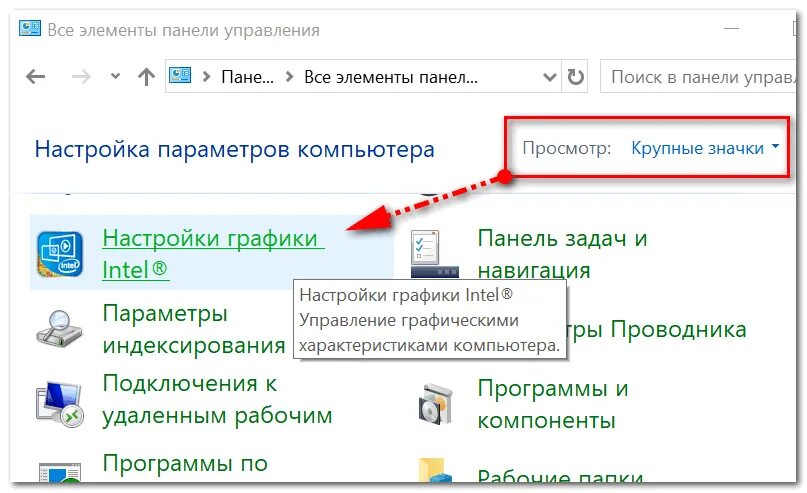The height and width of the screenshot is (493, 807).
Task: Open Программы и компоненты link
Action: click(553, 404)
